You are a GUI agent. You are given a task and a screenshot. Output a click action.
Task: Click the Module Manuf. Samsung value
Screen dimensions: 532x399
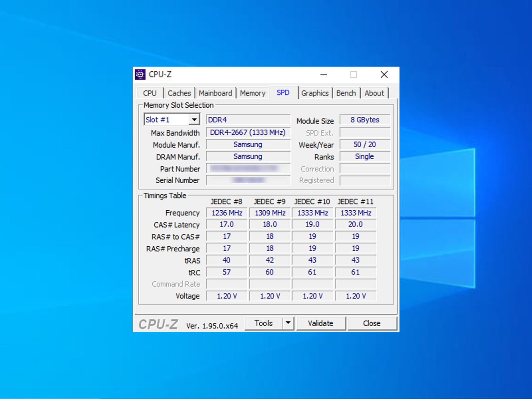click(x=248, y=144)
